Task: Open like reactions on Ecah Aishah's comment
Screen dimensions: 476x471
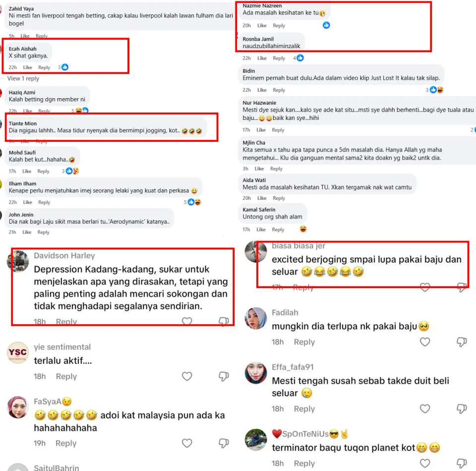Action: [x=63, y=67]
